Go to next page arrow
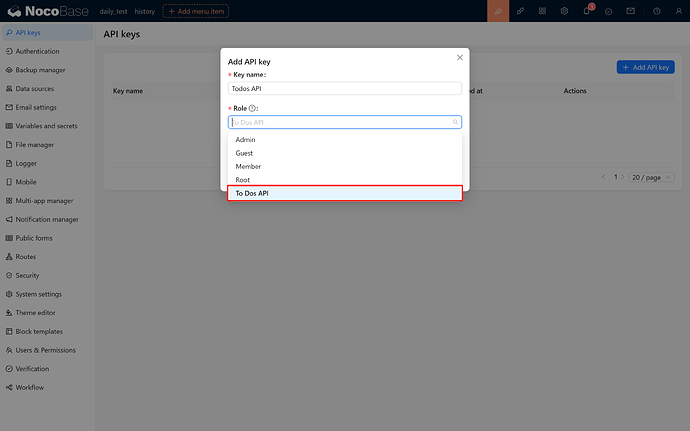 pos(623,177)
